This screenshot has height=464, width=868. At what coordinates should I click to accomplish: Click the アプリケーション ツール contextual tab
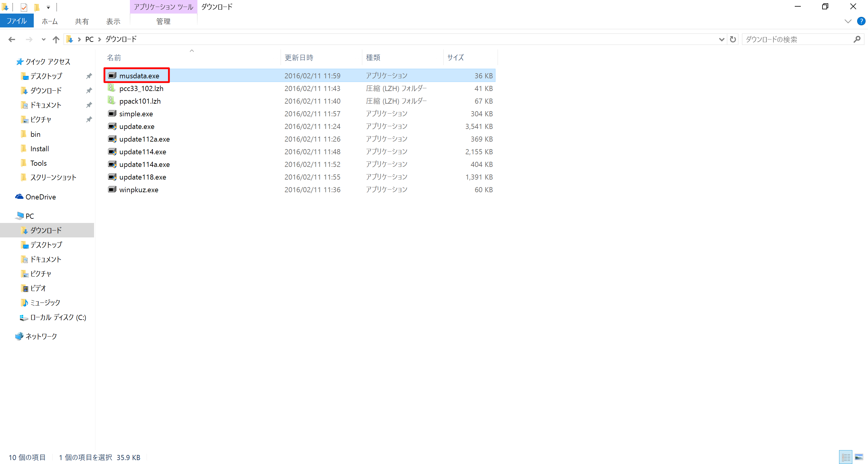point(163,7)
